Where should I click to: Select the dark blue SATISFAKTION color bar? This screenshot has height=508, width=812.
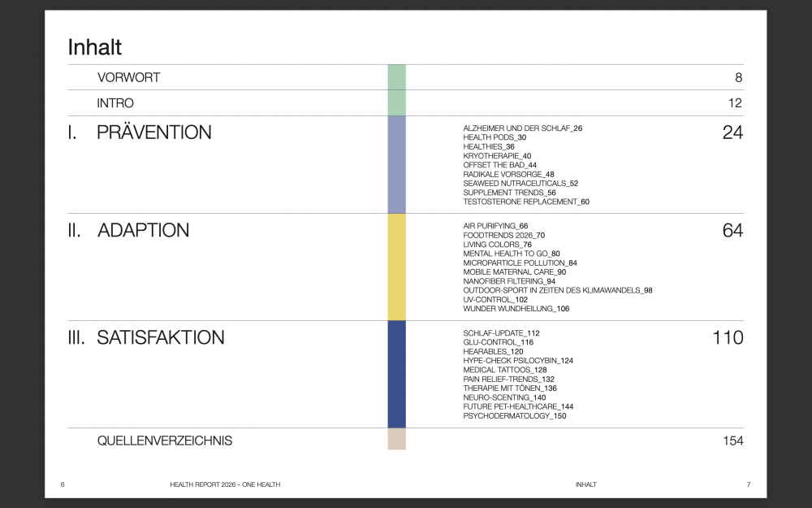pyautogui.click(x=396, y=374)
